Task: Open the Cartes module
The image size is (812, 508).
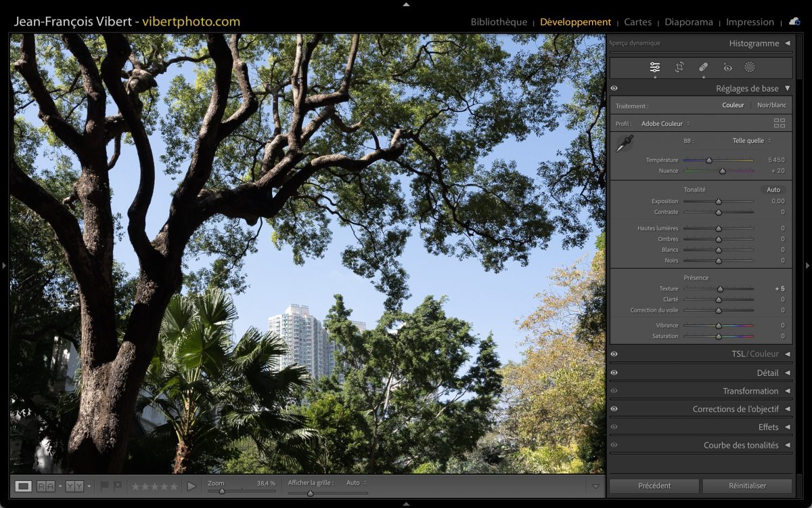Action: click(637, 22)
